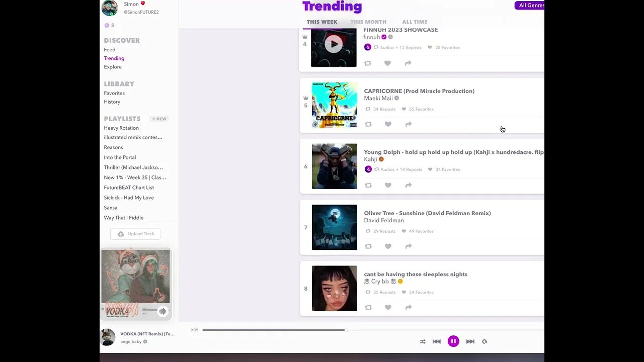Share the Young Dolph hold up track
Image resolution: width=644 pixels, height=362 pixels.
409,186
